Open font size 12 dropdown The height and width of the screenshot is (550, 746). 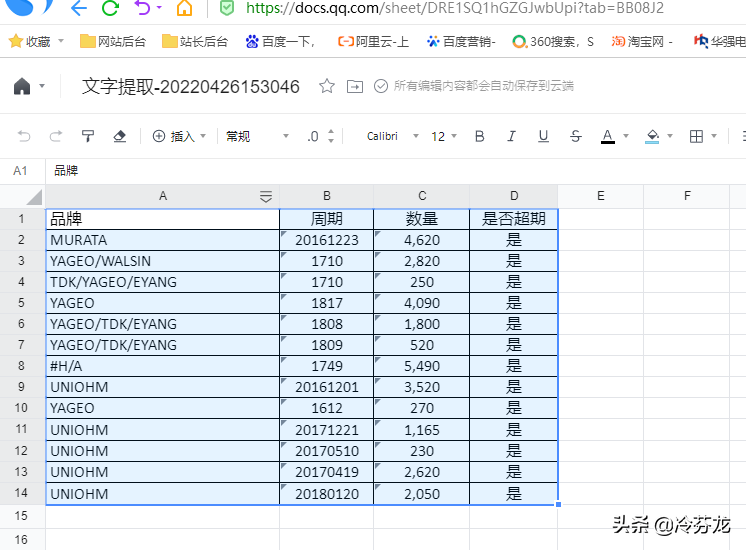click(444, 137)
